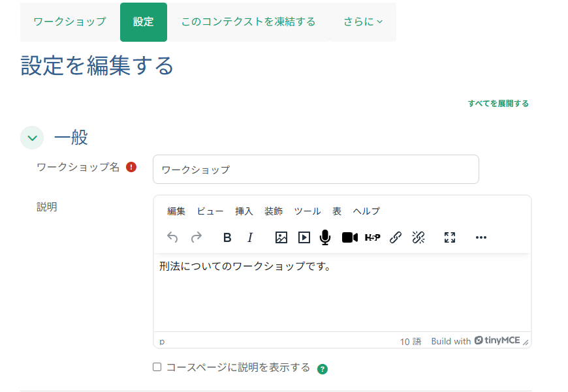
Task: Open the embed media icon
Action: [303, 237]
